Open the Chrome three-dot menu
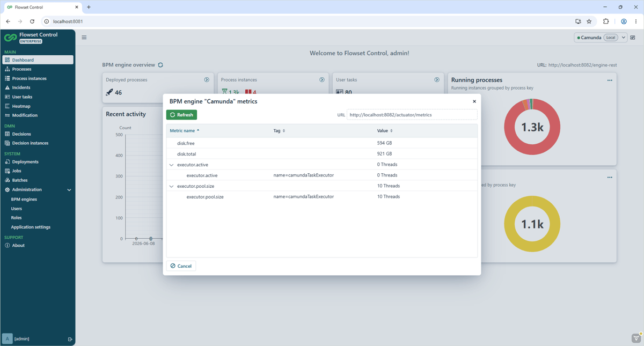Screen dimensions: 644x346 pyautogui.click(x=636, y=21)
